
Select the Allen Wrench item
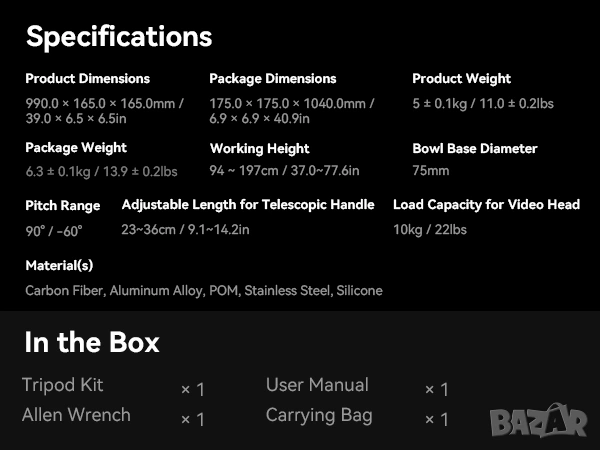(x=76, y=415)
